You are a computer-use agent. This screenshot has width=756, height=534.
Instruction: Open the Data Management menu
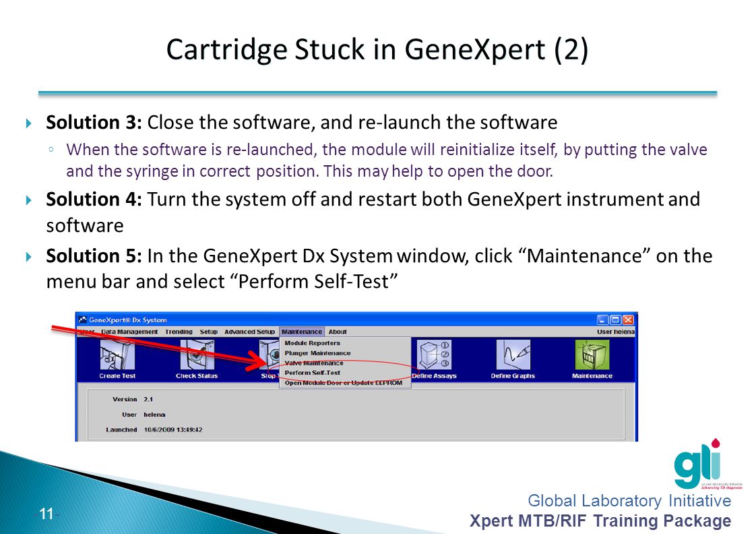click(x=129, y=332)
